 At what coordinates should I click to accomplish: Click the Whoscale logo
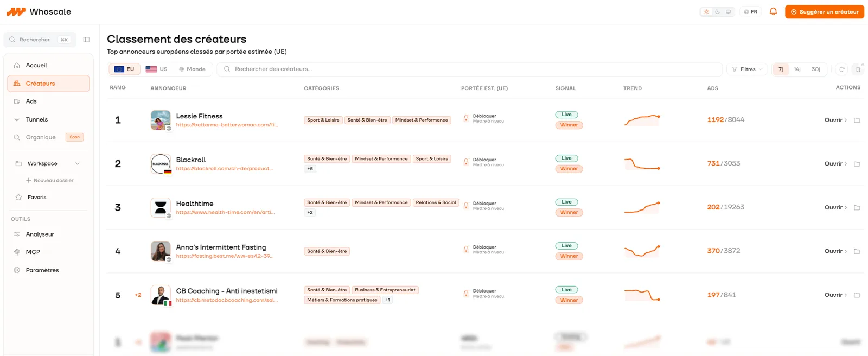39,11
